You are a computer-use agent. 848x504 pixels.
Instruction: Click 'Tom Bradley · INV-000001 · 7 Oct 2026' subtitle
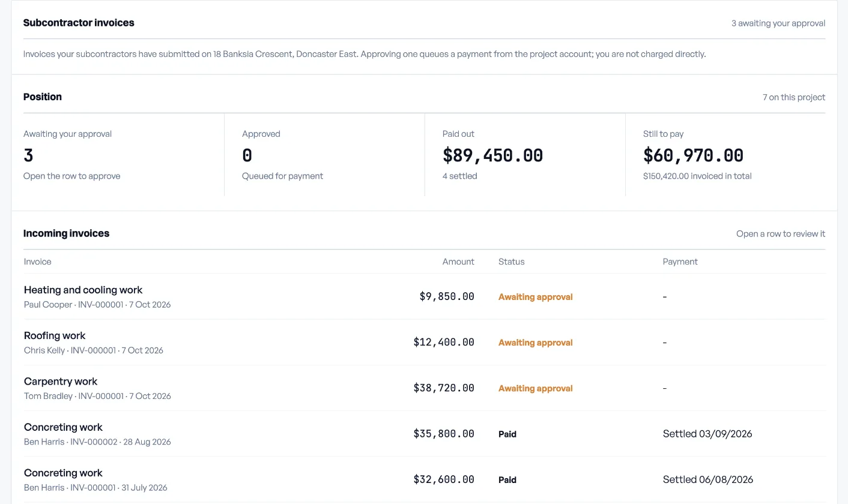pyautogui.click(x=97, y=396)
